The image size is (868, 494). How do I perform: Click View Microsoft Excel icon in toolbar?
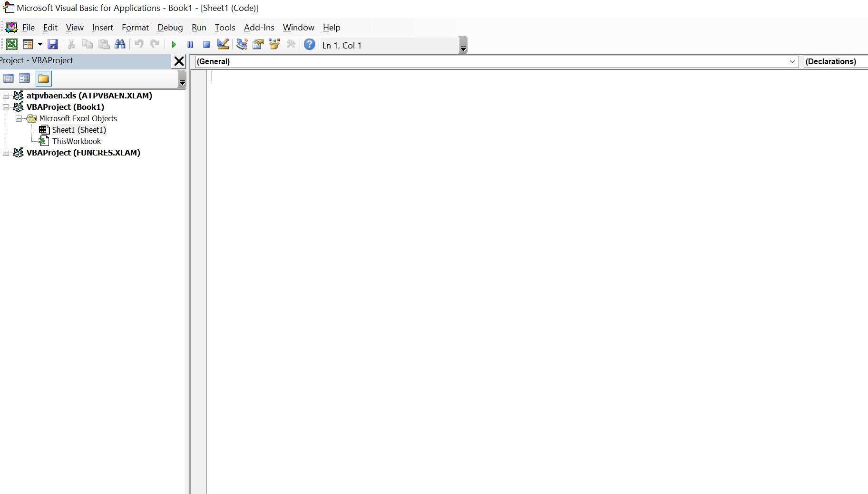coord(12,44)
